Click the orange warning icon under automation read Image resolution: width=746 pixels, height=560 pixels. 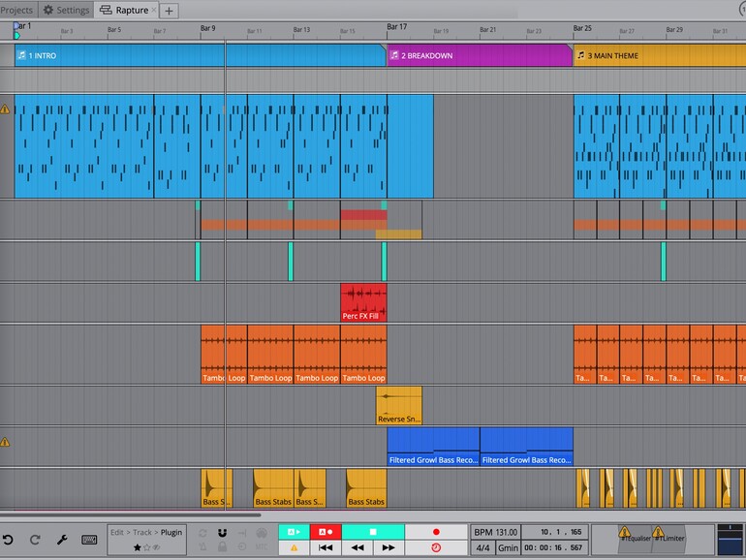tap(294, 547)
